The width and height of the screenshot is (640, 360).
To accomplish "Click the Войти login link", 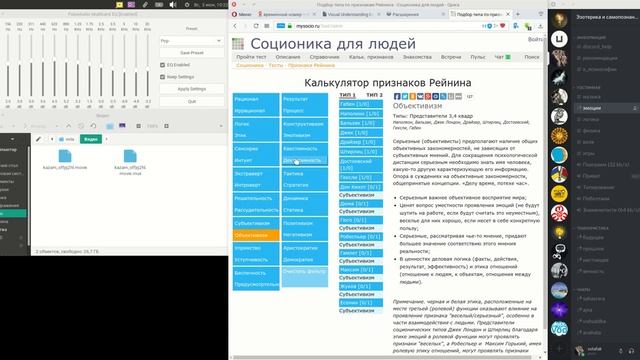I will coord(536,39).
